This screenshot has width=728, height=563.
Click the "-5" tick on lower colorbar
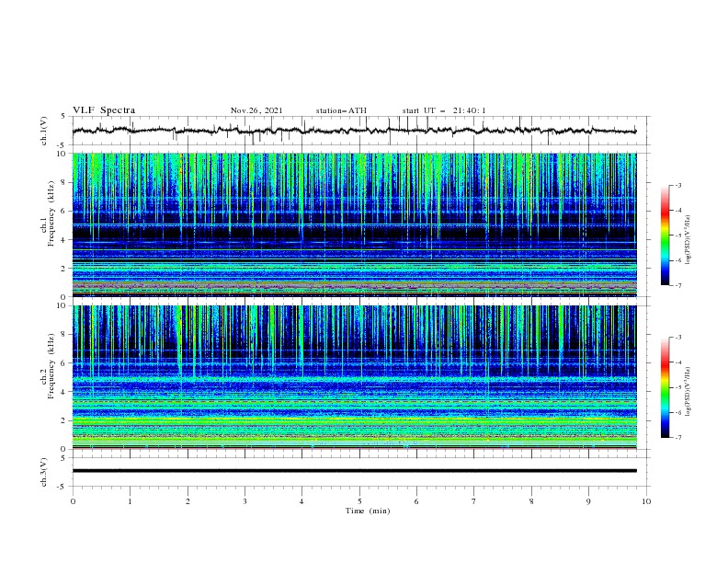tap(677, 387)
